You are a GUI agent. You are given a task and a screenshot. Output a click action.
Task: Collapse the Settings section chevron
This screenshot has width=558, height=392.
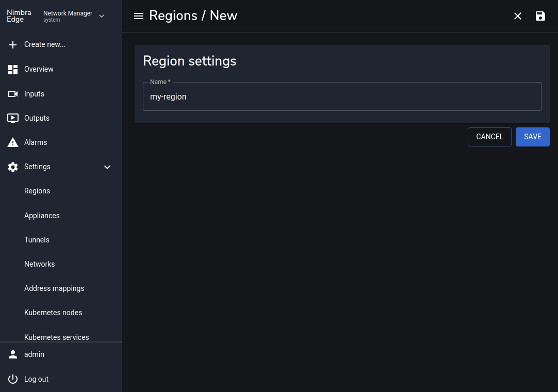tap(107, 167)
